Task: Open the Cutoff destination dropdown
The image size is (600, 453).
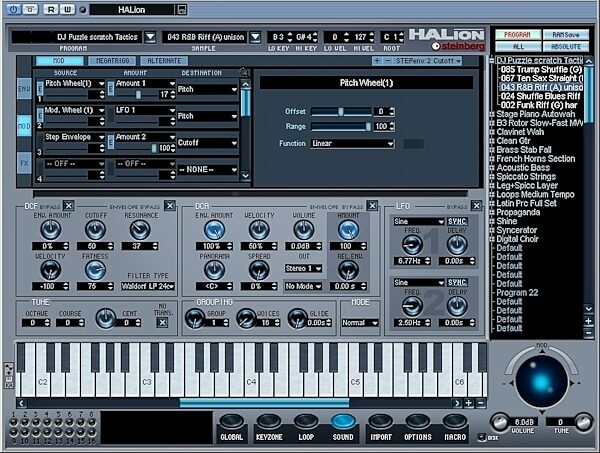Action: (207, 143)
